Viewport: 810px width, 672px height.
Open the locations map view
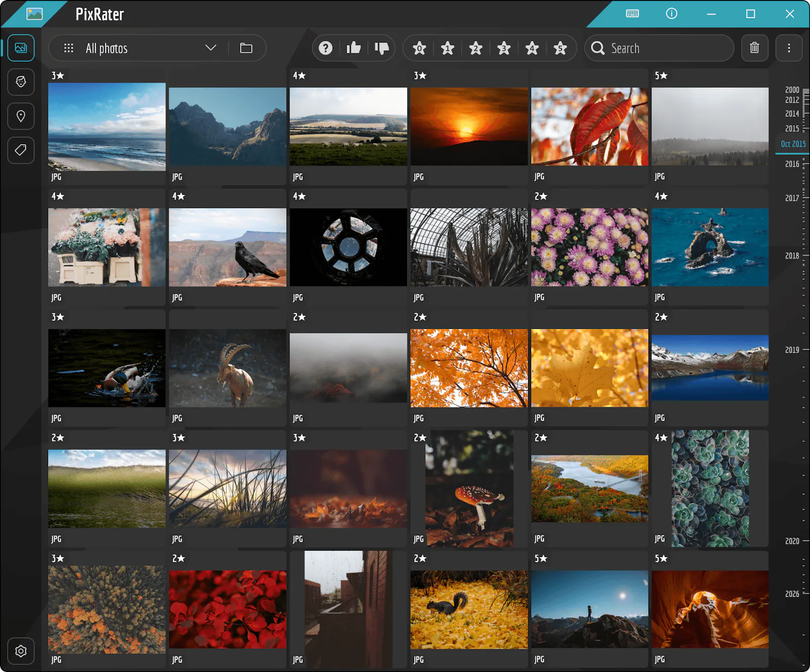click(x=21, y=116)
